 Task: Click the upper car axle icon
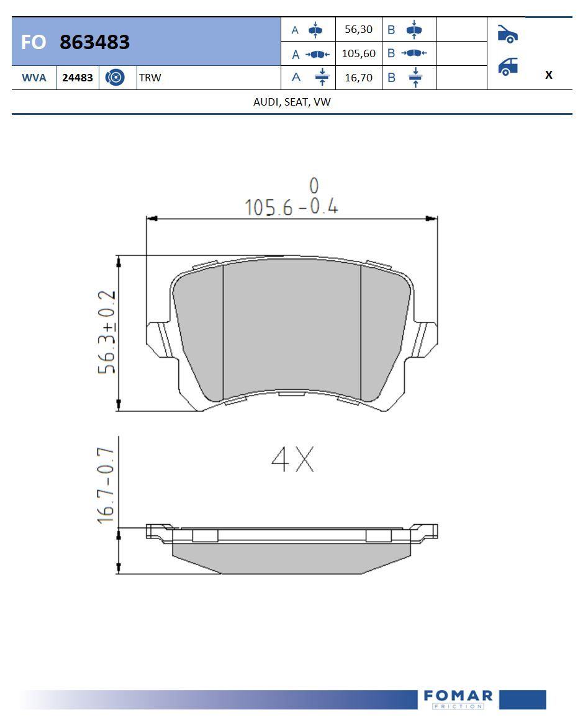point(507,34)
